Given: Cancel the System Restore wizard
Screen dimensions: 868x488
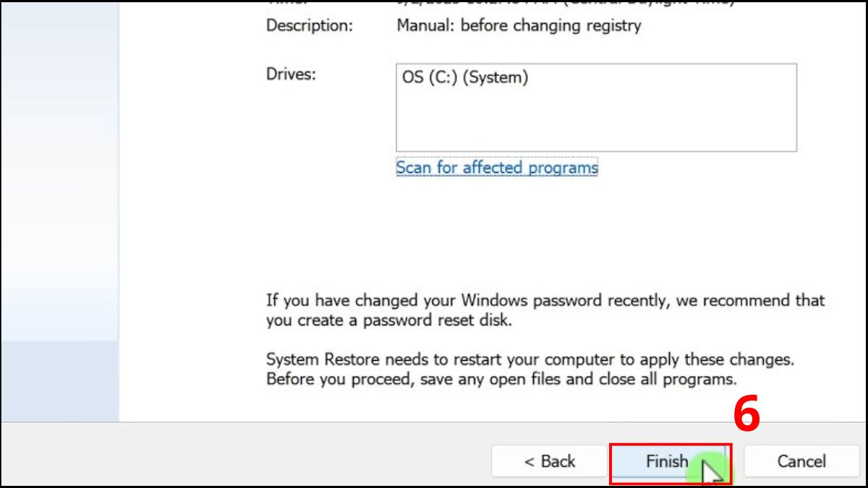Looking at the screenshot, I should (x=801, y=461).
